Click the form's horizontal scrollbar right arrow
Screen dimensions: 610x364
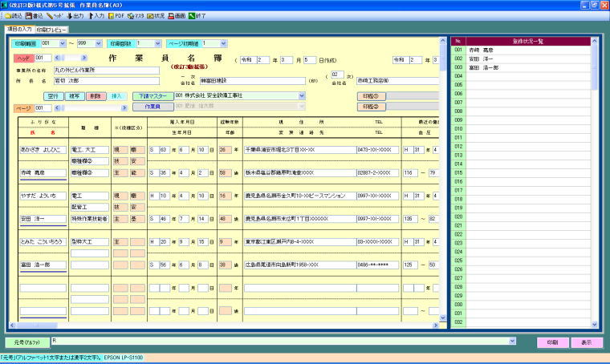[436, 326]
